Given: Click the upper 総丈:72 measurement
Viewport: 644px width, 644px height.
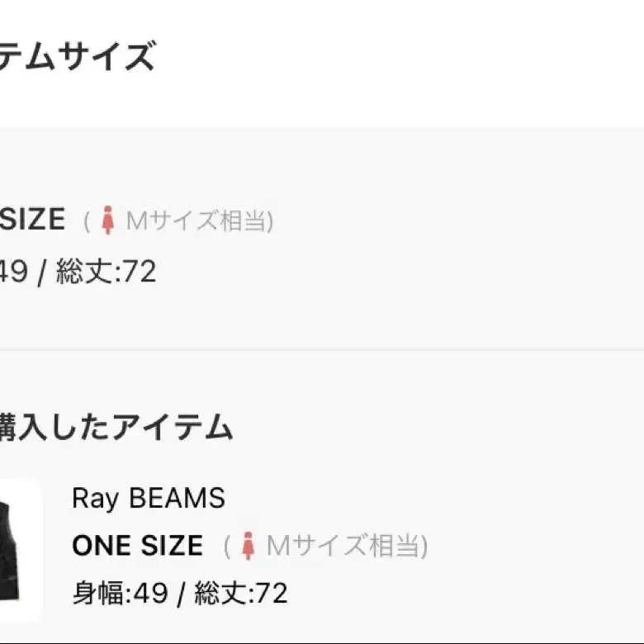Looking at the screenshot, I should tap(106, 272).
